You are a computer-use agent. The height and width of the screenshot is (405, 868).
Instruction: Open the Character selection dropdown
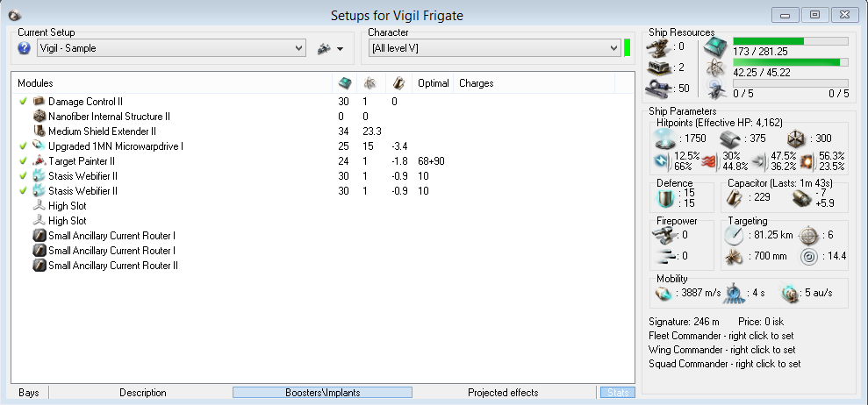(495, 48)
